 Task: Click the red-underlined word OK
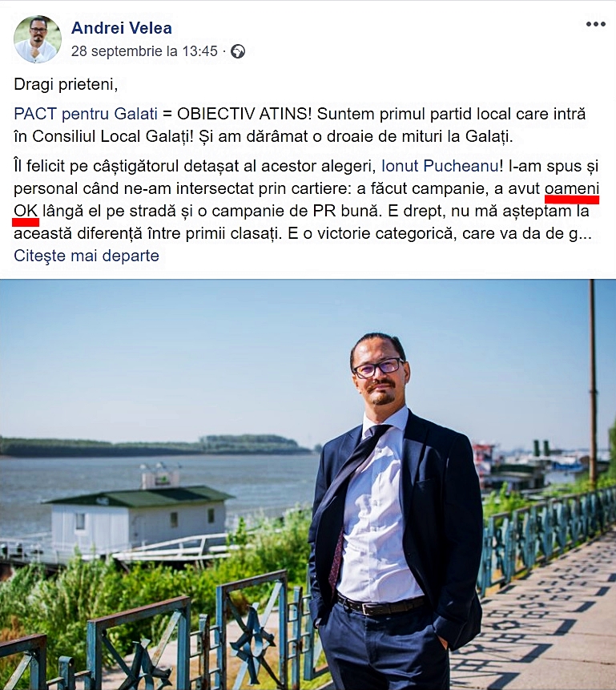point(26,211)
